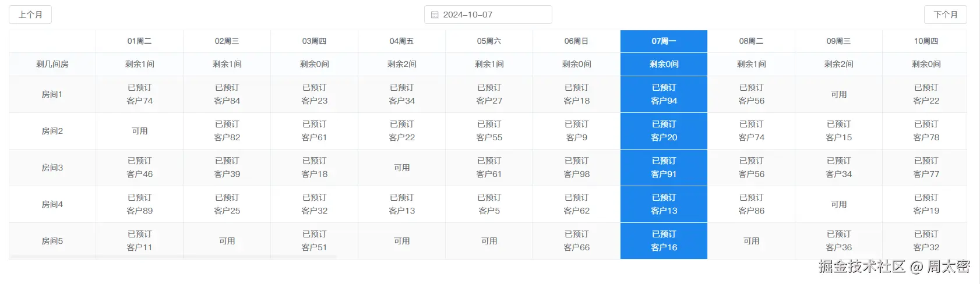980x284 pixels.
Task: Click 剩余1间 under 01周二
Action: click(140, 64)
